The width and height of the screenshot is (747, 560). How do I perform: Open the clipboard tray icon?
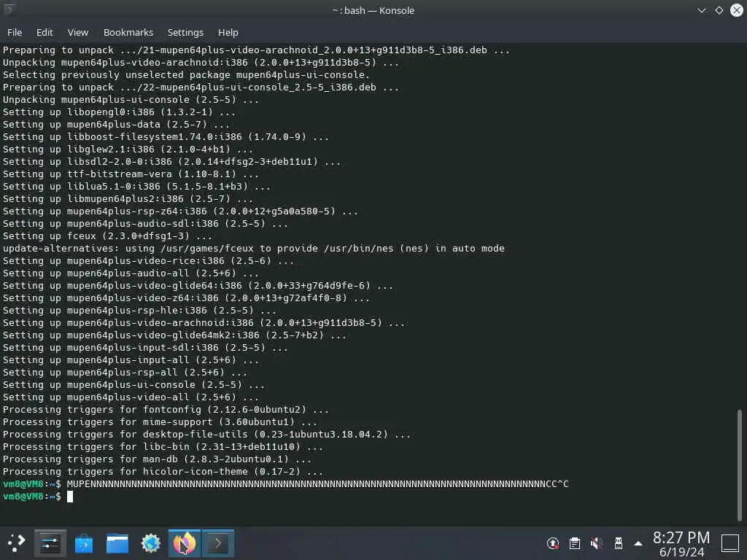click(x=575, y=543)
